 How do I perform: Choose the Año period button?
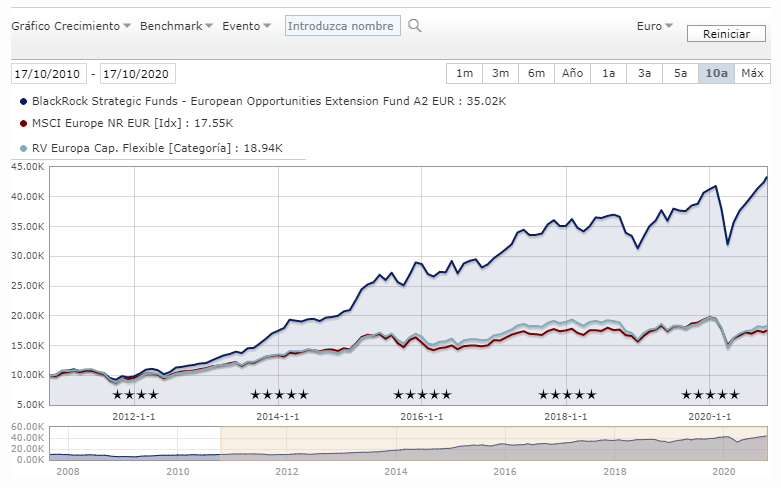[x=572, y=73]
